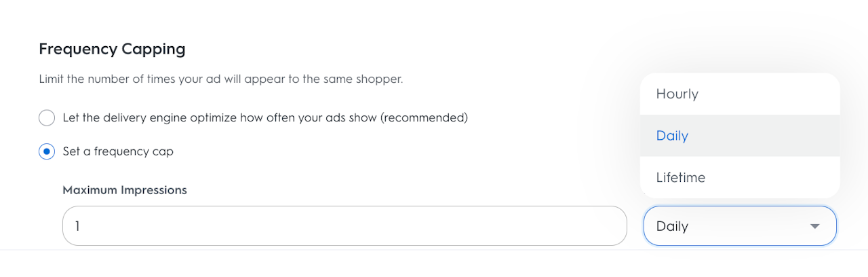
Task: Click the 'Limit the number of times' description text
Action: [x=221, y=79]
